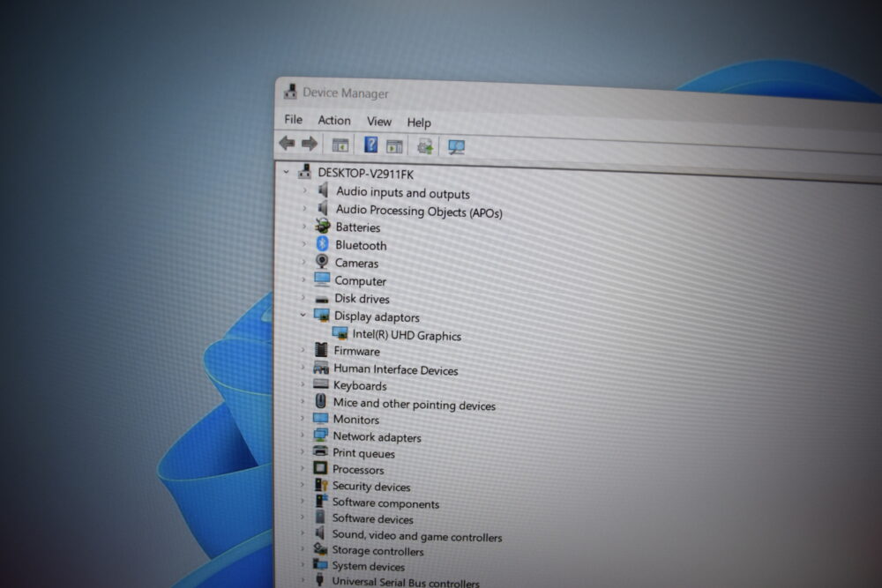Screen dimensions: 882x588
Task: Click the DESKTOP-V2911FK computer icon
Action: [x=305, y=171]
